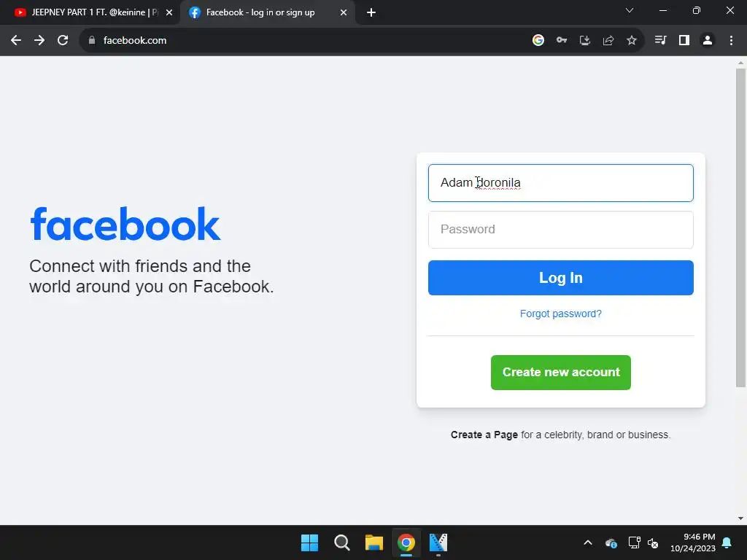Open the password manager key icon

point(562,41)
